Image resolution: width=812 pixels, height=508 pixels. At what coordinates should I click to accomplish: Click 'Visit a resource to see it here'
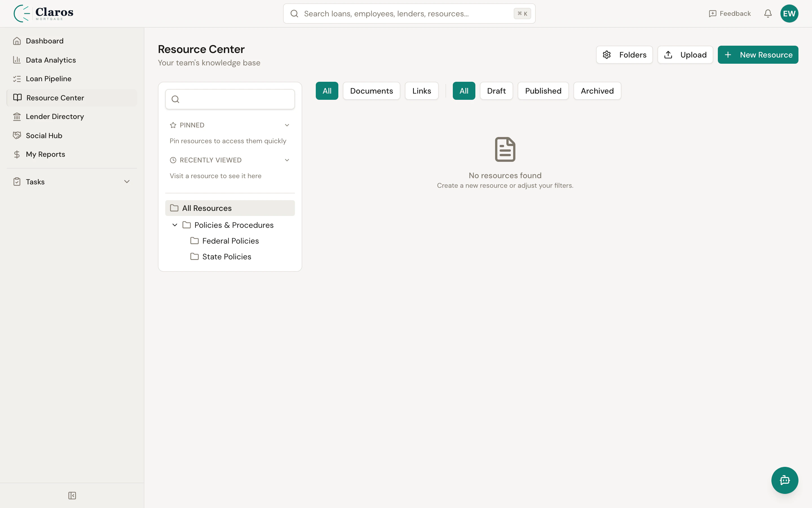215,176
